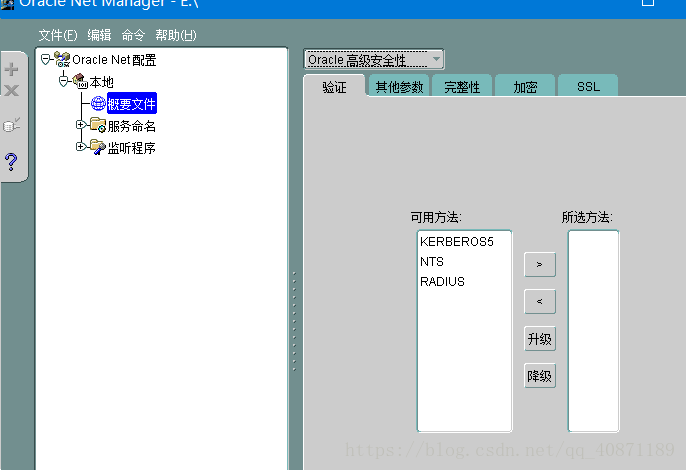This screenshot has height=470, width=686.
Task: Click inside the 所选方法 empty list box
Action: click(x=594, y=331)
